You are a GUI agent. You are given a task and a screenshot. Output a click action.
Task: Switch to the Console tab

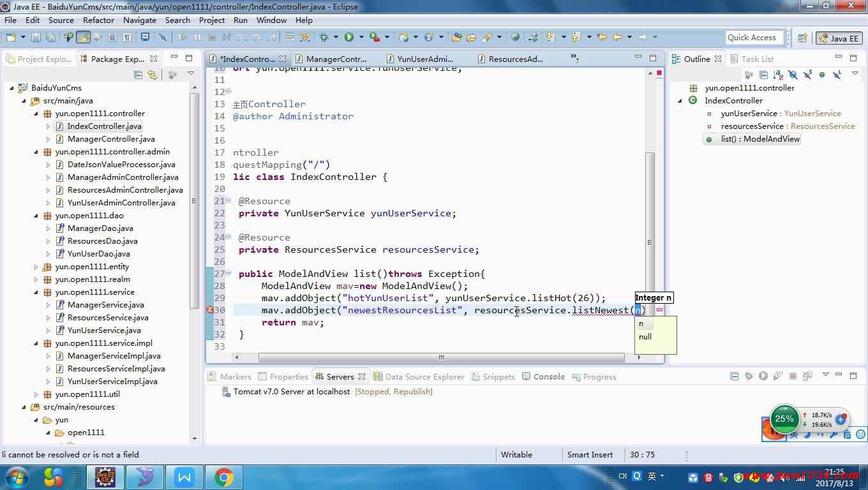tap(543, 376)
